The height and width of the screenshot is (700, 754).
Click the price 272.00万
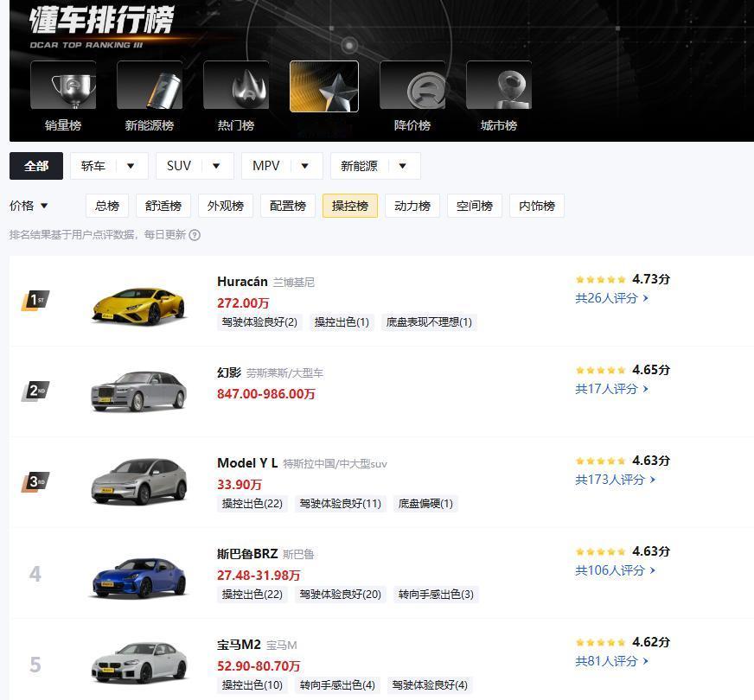[243, 303]
